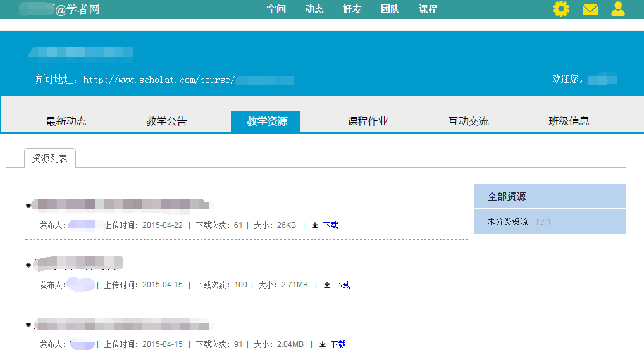Screen dimensions: 644x355
Task: Click download icon for the 2.04MB resource
Action: pos(323,344)
